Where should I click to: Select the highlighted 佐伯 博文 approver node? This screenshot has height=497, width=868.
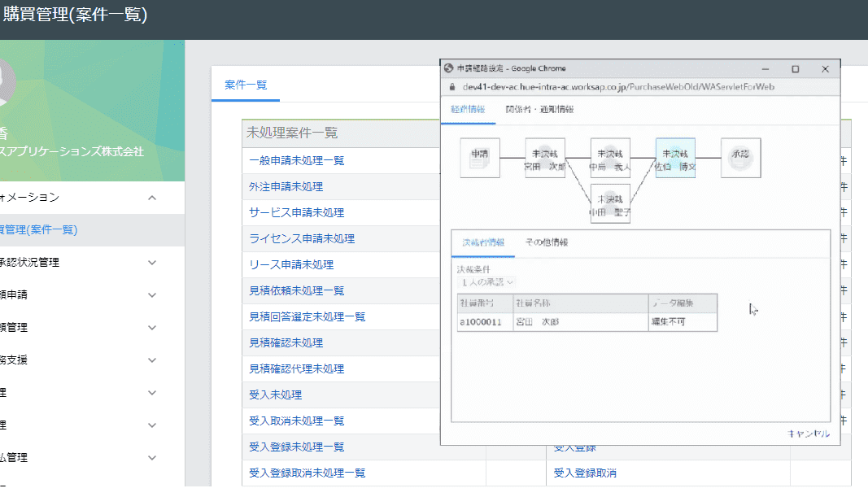(675, 158)
